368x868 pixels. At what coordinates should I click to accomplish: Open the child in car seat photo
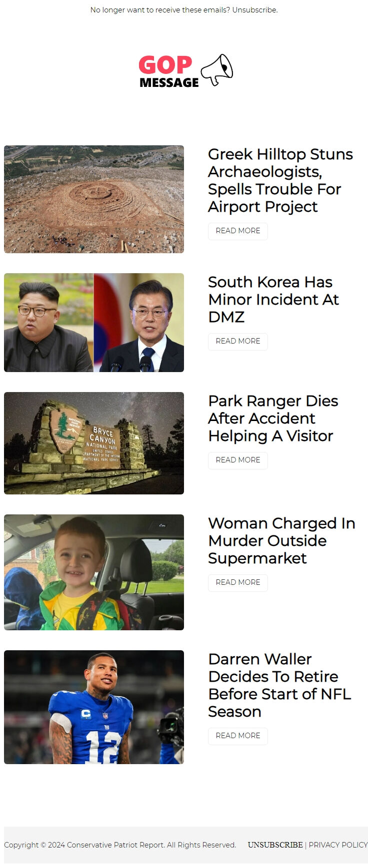click(x=94, y=572)
